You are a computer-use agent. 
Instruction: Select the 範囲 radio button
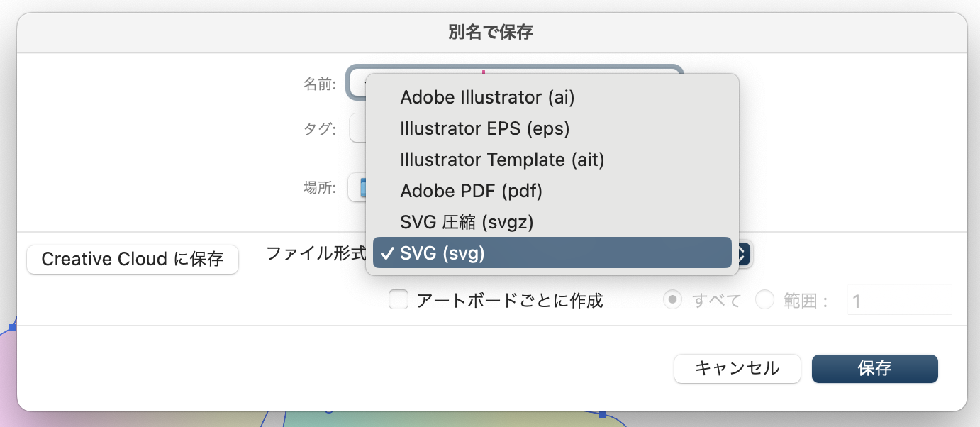[x=765, y=300]
